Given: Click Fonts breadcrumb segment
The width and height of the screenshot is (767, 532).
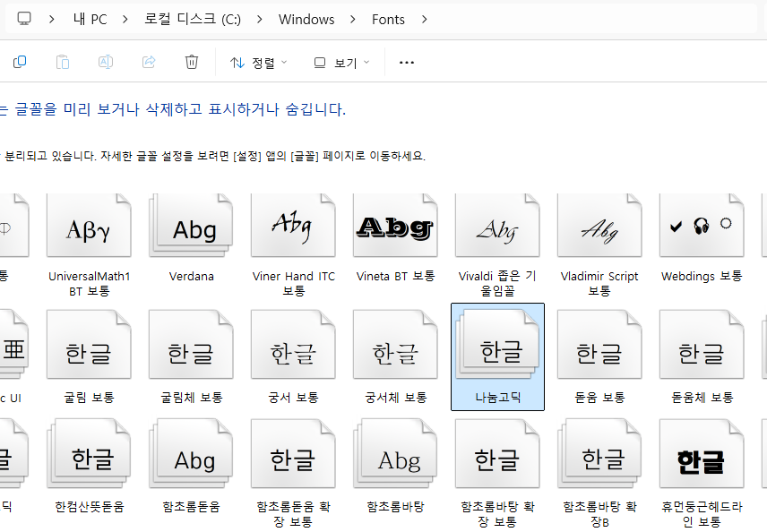Looking at the screenshot, I should pyautogui.click(x=388, y=19).
